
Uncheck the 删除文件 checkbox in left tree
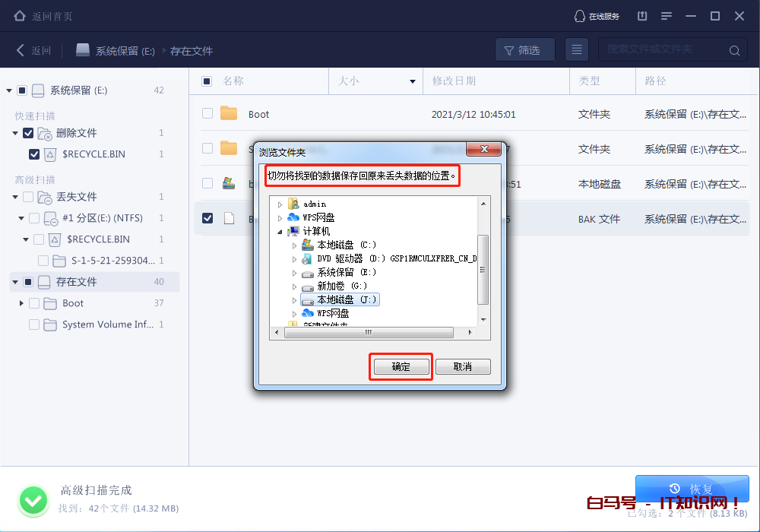[28, 133]
